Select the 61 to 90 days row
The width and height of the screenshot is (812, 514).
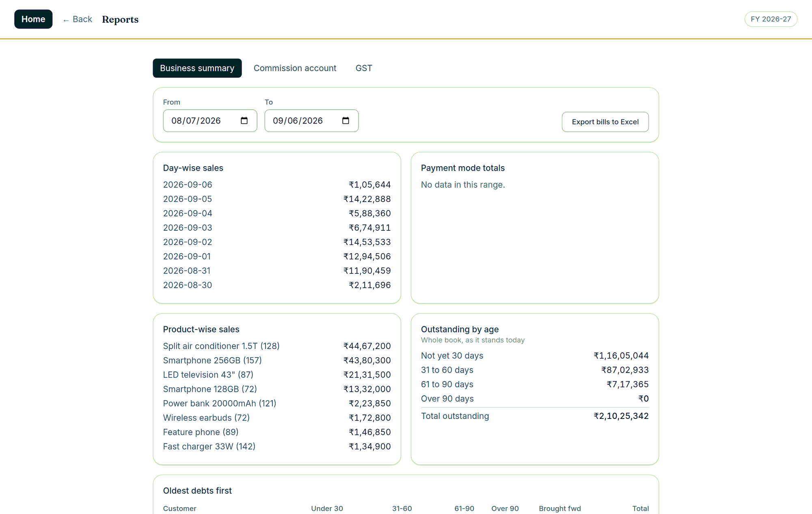[x=535, y=384]
